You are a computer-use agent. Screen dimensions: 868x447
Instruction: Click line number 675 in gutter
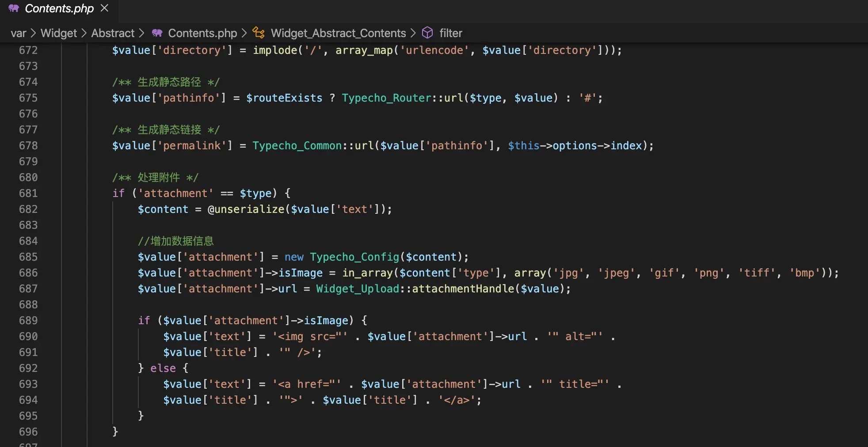(28, 98)
